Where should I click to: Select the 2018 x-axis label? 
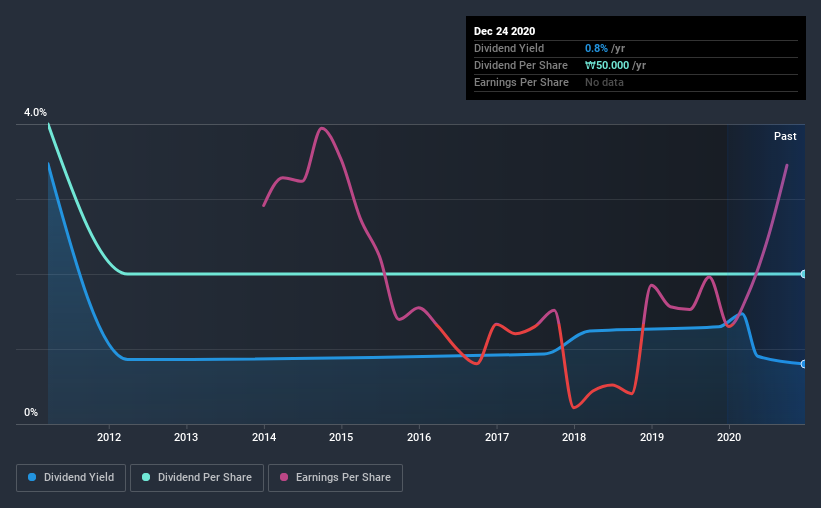[574, 437]
